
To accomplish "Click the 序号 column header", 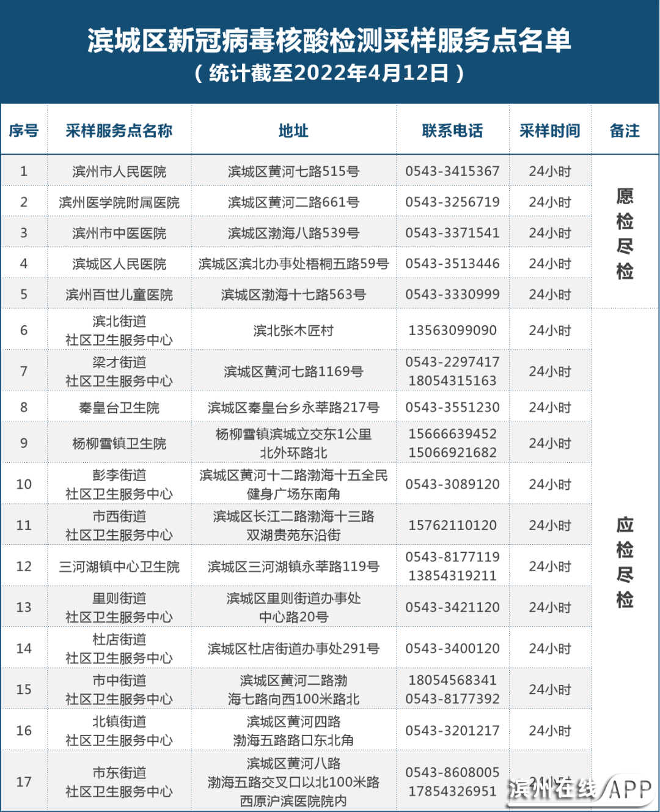I will click(24, 130).
